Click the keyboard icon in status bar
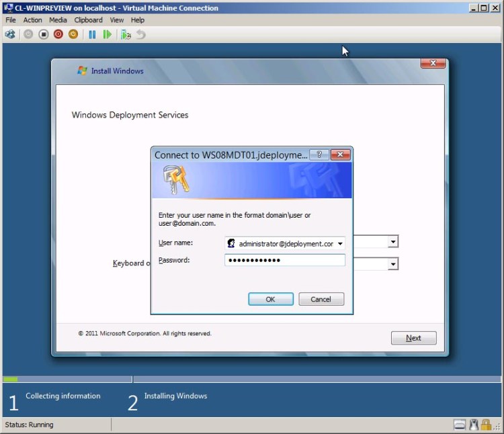 pyautogui.click(x=460, y=425)
